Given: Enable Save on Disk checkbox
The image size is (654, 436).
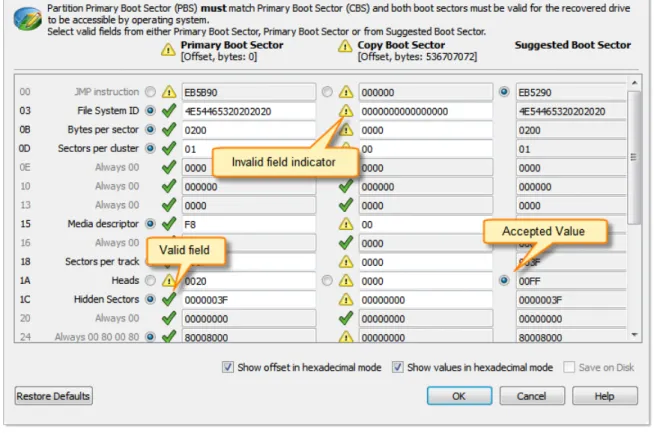Looking at the screenshot, I should 569,367.
